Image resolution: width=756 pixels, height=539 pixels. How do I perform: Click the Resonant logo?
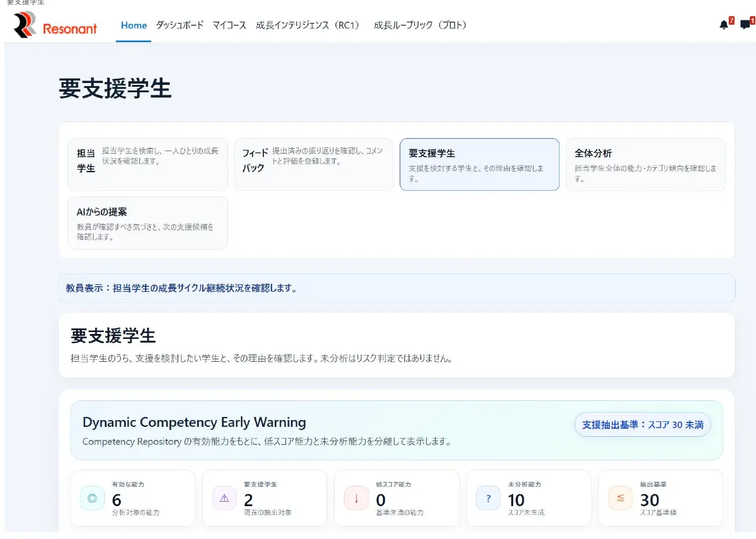tap(55, 25)
